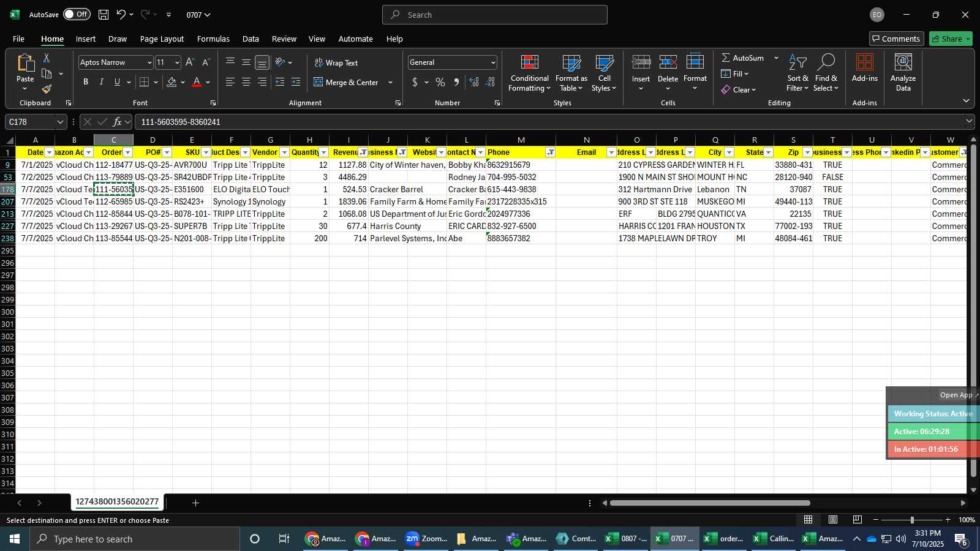Click the Increase Indent icon
Screen dimensions: 980x551
click(x=296, y=82)
